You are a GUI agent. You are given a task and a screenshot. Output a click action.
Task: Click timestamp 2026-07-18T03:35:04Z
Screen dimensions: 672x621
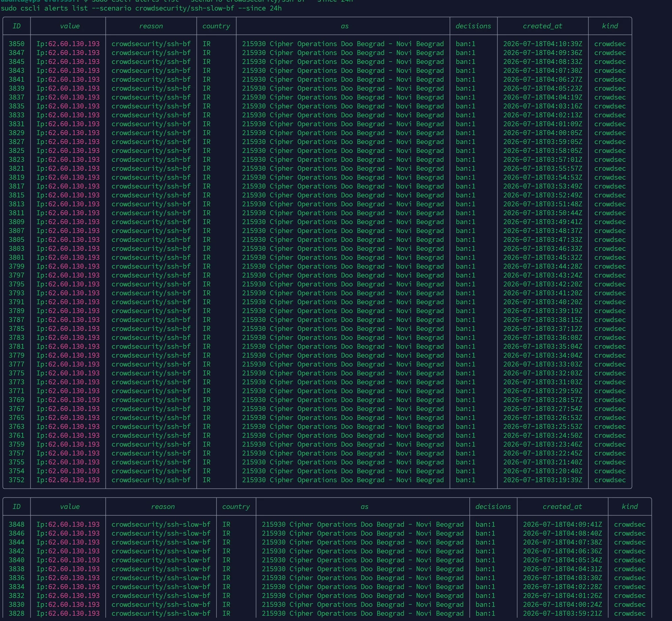click(x=542, y=346)
